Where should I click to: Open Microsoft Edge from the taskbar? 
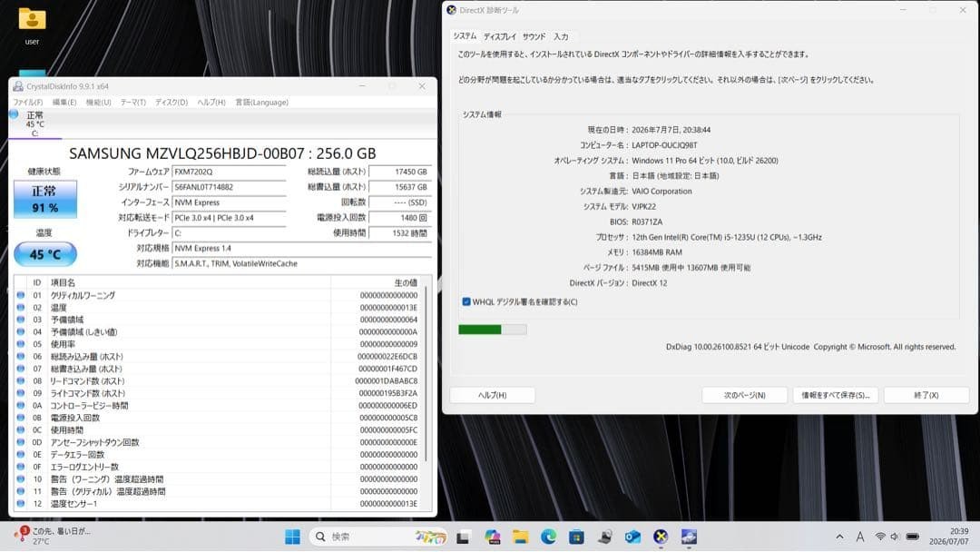coord(548,537)
